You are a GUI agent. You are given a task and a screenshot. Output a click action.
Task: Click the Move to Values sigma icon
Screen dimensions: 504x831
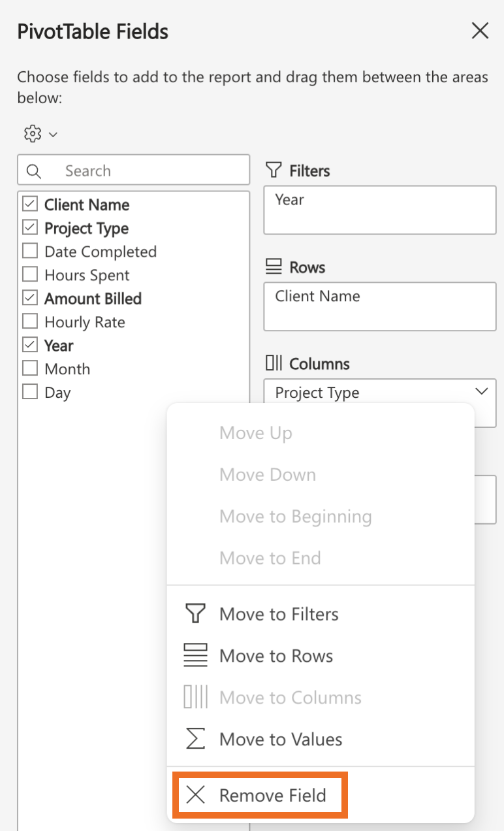click(195, 740)
